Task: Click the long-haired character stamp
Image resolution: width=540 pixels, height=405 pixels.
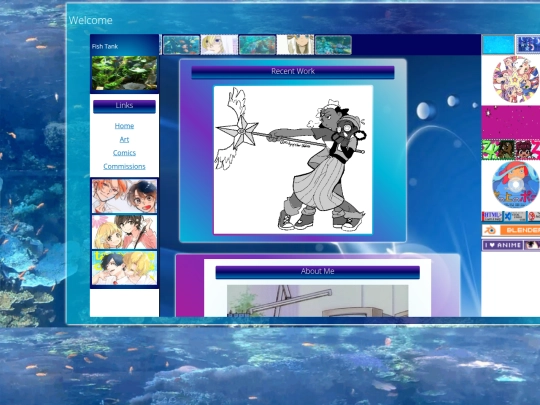Action: click(x=295, y=45)
